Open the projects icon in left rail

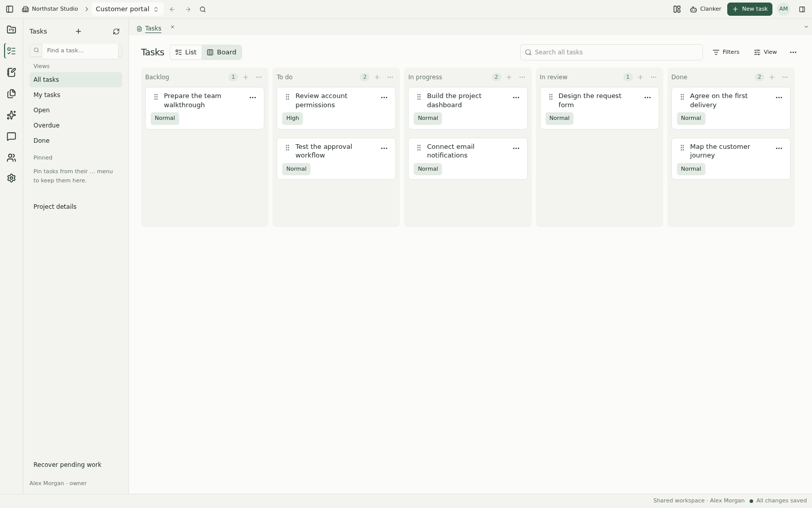pyautogui.click(x=11, y=29)
